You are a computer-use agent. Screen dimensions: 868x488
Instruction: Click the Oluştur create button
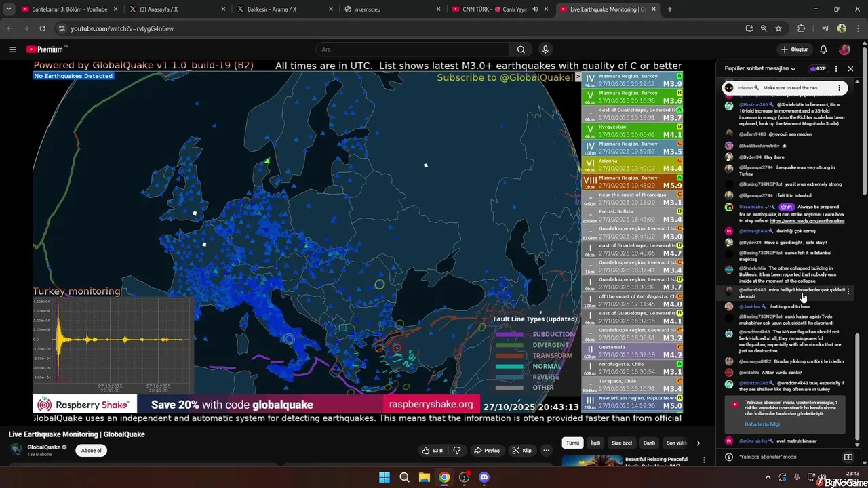795,49
